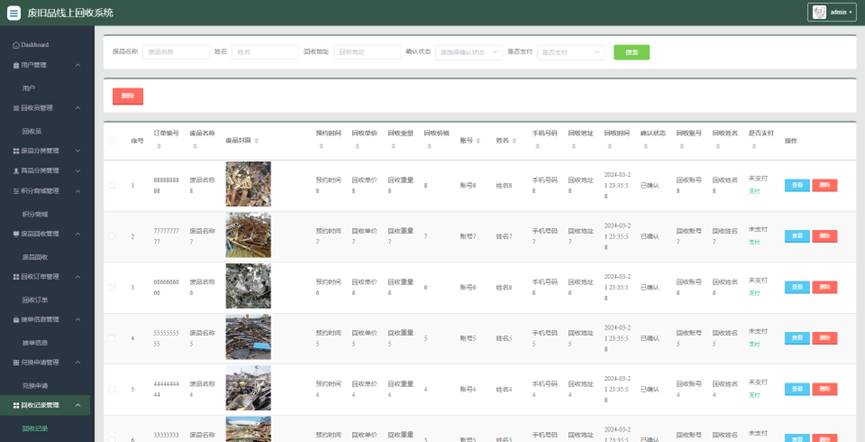Screen dimensions: 865x442
Task: Sort by 回收账号 column arrows
Action: 681,146
